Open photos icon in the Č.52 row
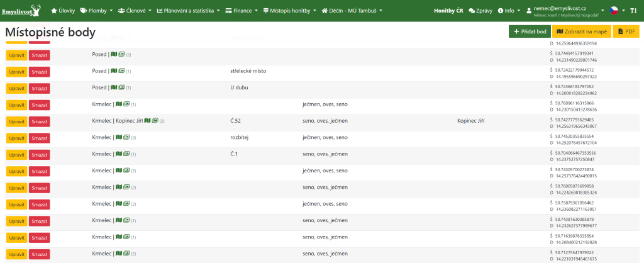This screenshot has height=263, width=644. [155, 121]
